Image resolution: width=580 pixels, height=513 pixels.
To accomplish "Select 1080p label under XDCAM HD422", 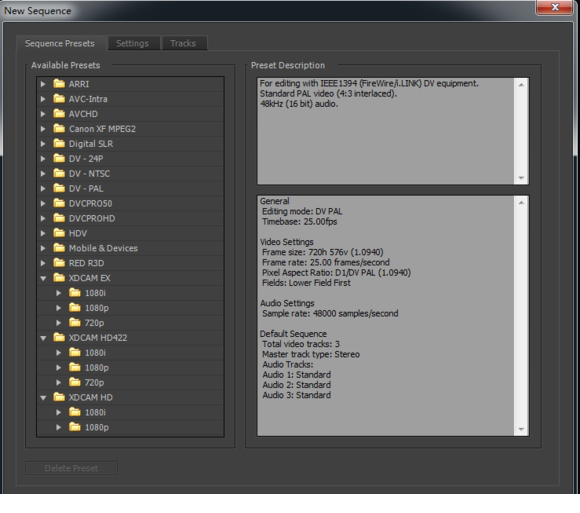I will (97, 368).
